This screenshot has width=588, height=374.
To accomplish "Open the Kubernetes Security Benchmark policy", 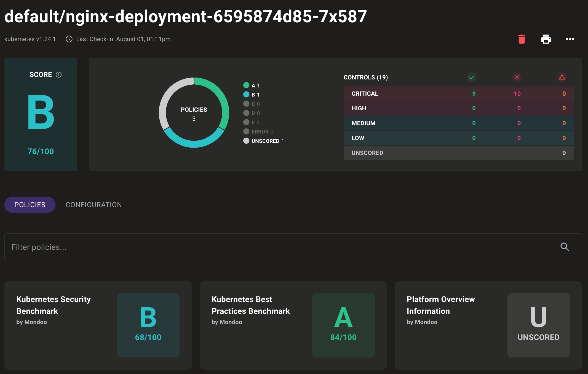I will click(98, 325).
